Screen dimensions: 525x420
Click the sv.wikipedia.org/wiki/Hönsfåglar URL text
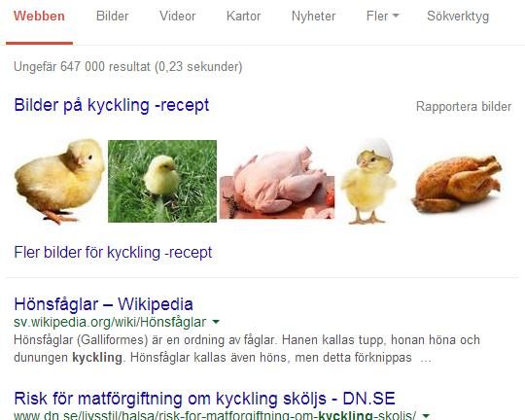click(110, 322)
